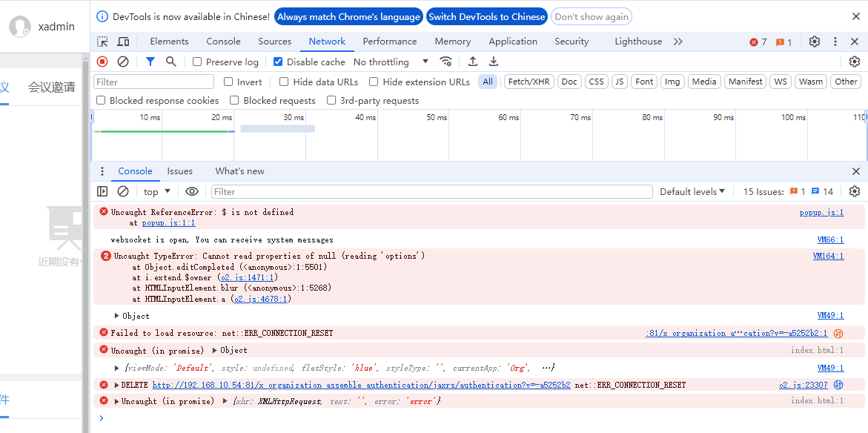The image size is (868, 433).
Task: Export HAR file download icon
Action: (x=494, y=62)
